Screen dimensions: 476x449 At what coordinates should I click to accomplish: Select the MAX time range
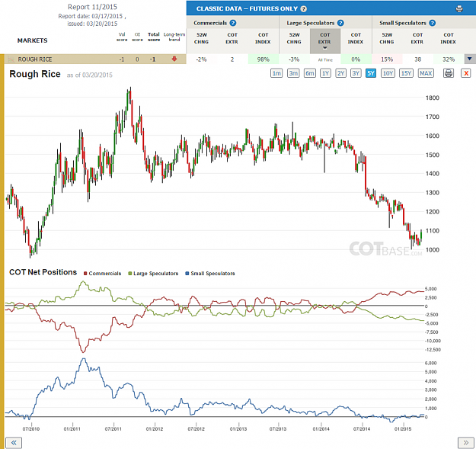coord(426,73)
